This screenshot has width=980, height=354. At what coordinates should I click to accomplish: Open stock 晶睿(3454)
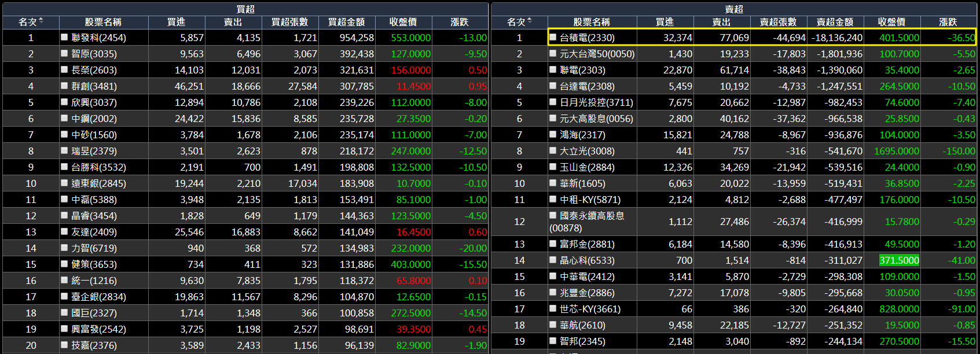(94, 216)
